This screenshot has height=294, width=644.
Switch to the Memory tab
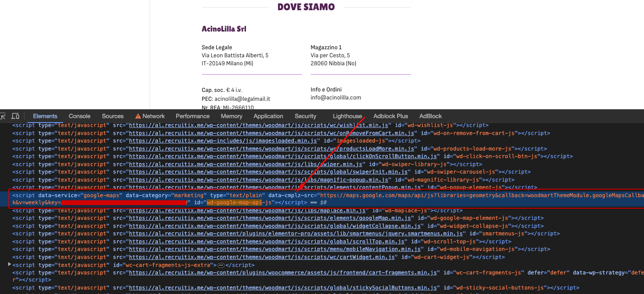(x=232, y=116)
